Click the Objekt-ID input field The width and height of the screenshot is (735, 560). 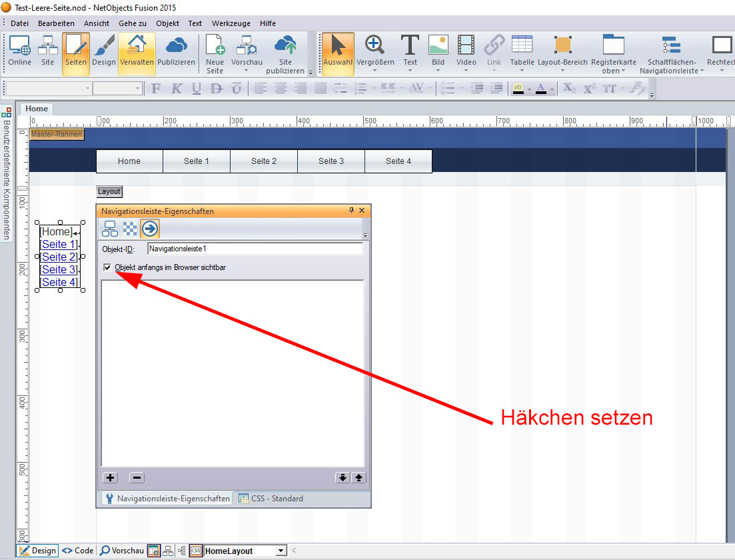pyautogui.click(x=255, y=249)
